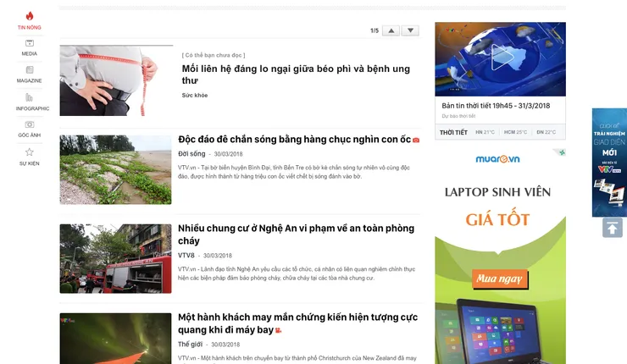Click the Mua ngay ad button
627x364 pixels.
(500, 279)
